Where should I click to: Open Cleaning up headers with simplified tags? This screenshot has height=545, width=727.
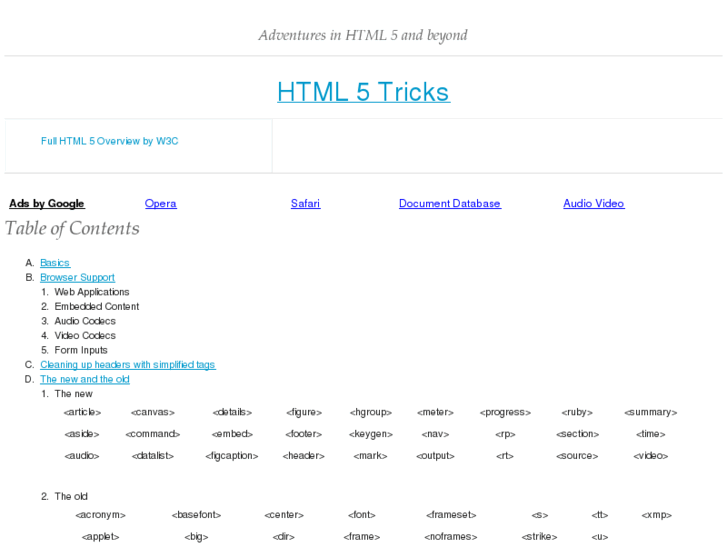(128, 365)
